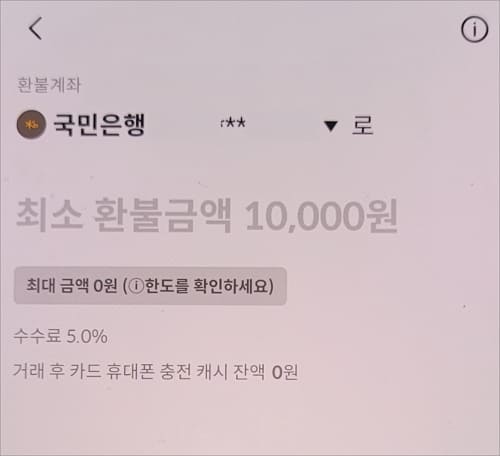Click the 환불계좌 section label
This screenshot has width=500, height=456.
click(x=49, y=85)
